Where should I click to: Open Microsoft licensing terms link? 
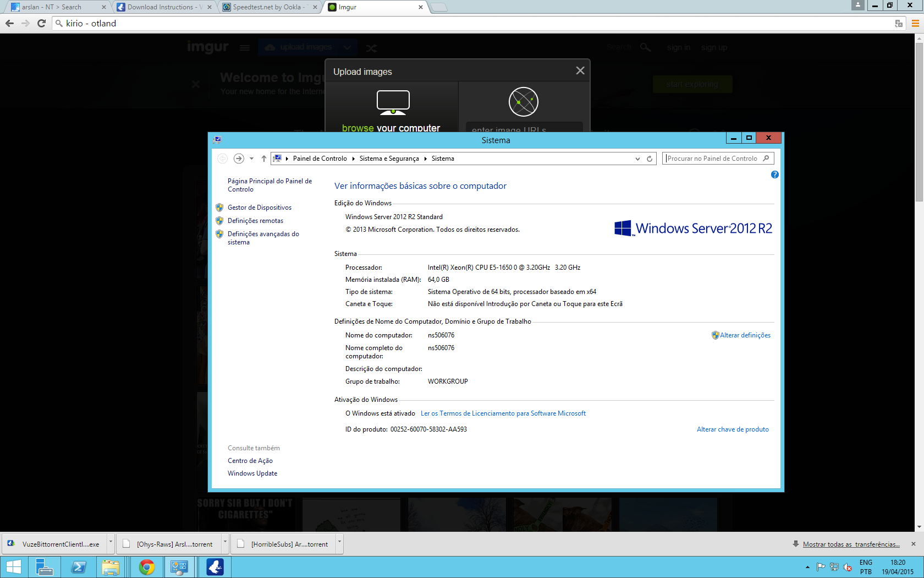[503, 413]
